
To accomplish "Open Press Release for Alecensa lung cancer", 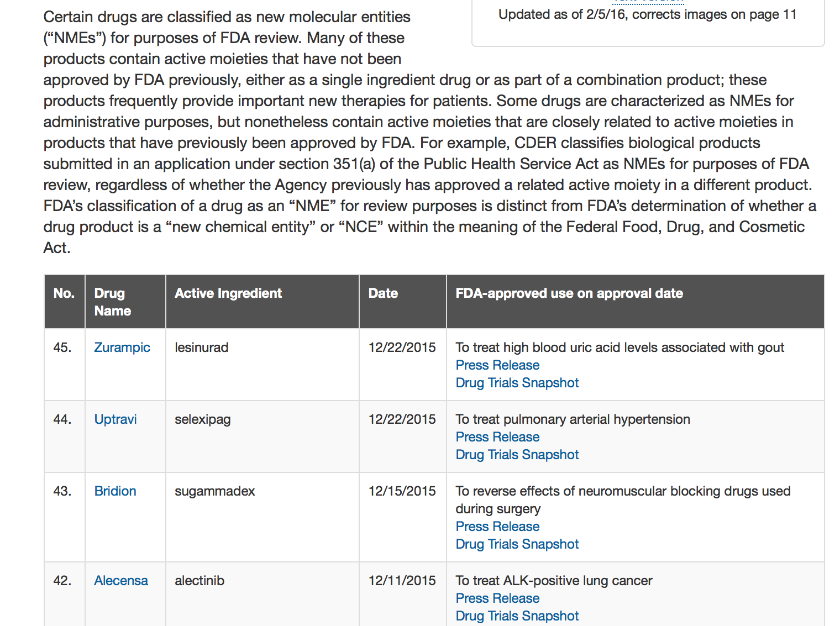I will point(497,598).
